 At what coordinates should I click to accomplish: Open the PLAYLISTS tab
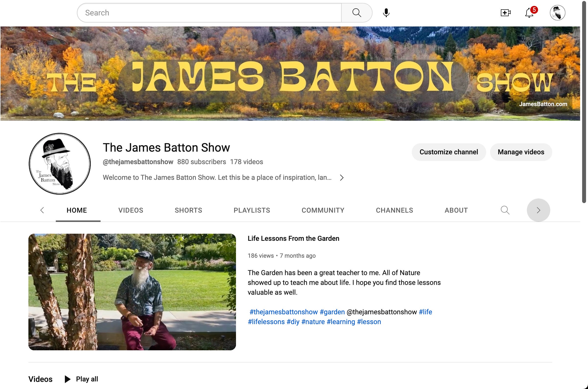(252, 210)
